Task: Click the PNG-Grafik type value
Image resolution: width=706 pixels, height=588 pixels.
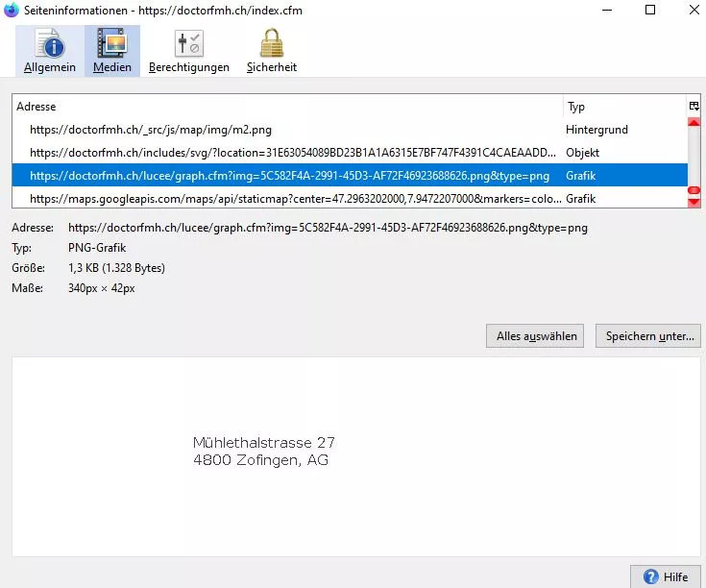Action: pos(97,248)
